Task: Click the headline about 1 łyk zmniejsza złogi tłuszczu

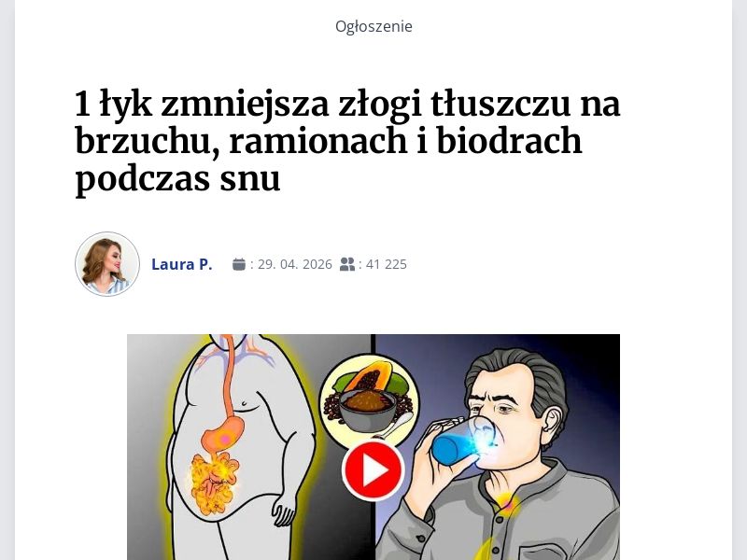Action: (347, 141)
